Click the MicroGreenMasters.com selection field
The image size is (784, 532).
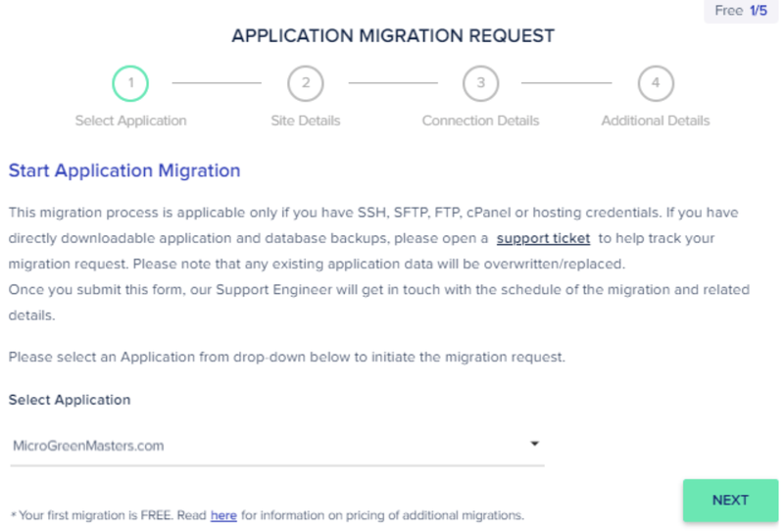[277, 446]
